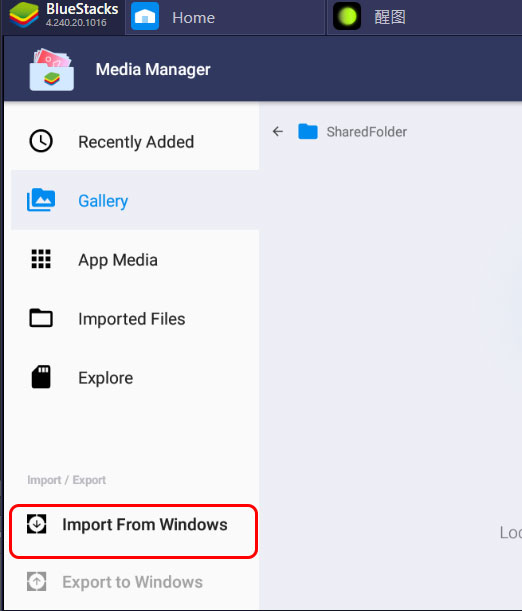
Task: Go back with the left arrow
Action: [278, 131]
